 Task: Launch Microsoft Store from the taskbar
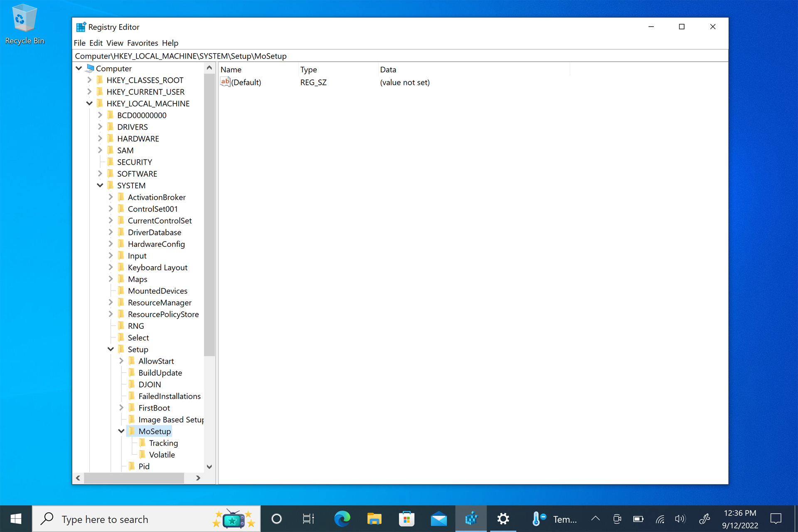tap(406, 519)
